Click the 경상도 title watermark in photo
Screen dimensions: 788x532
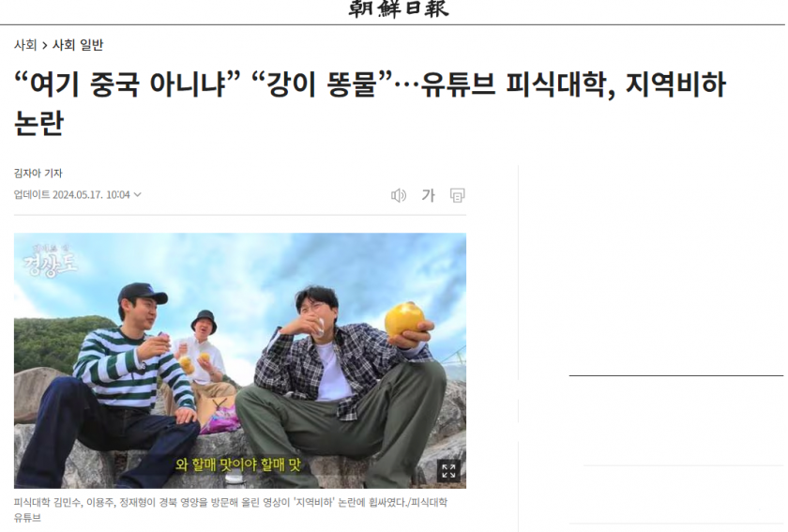tap(51, 261)
